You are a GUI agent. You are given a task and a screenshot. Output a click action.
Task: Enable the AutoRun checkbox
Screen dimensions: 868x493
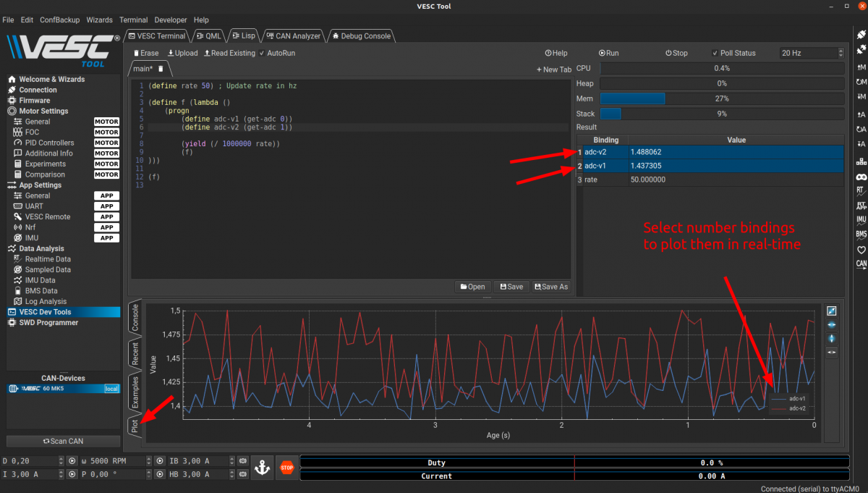pyautogui.click(x=262, y=53)
